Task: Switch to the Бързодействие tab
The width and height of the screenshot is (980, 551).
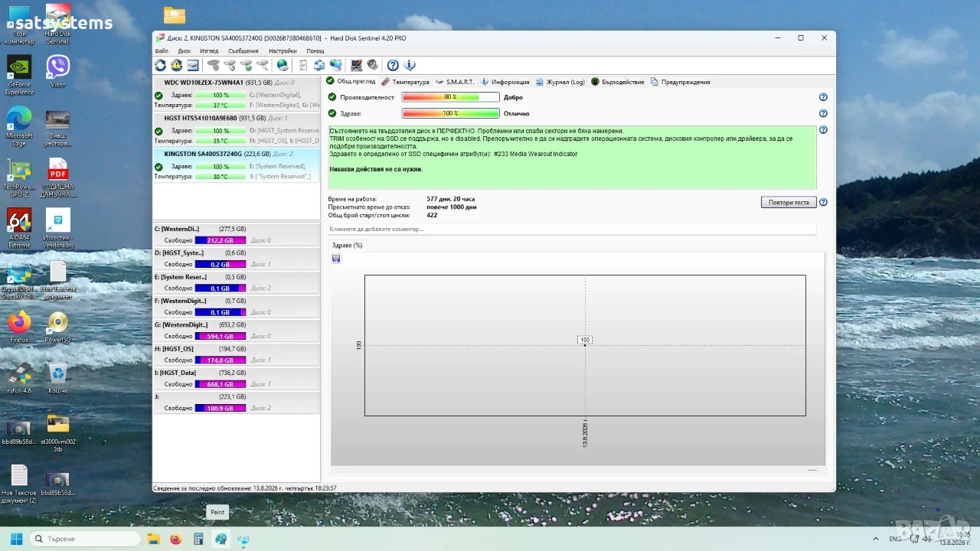Action: [618, 82]
